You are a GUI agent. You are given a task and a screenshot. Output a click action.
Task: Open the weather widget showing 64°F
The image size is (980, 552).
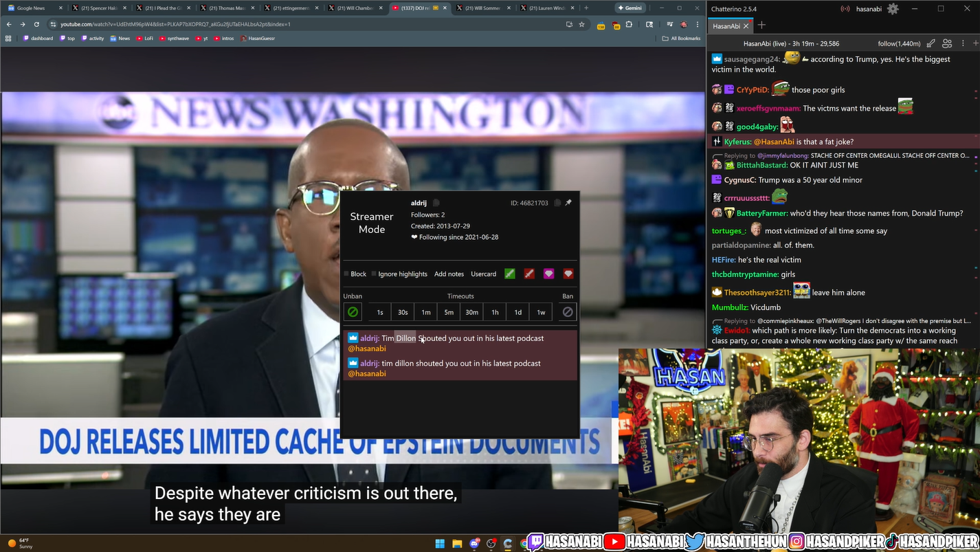(21, 543)
